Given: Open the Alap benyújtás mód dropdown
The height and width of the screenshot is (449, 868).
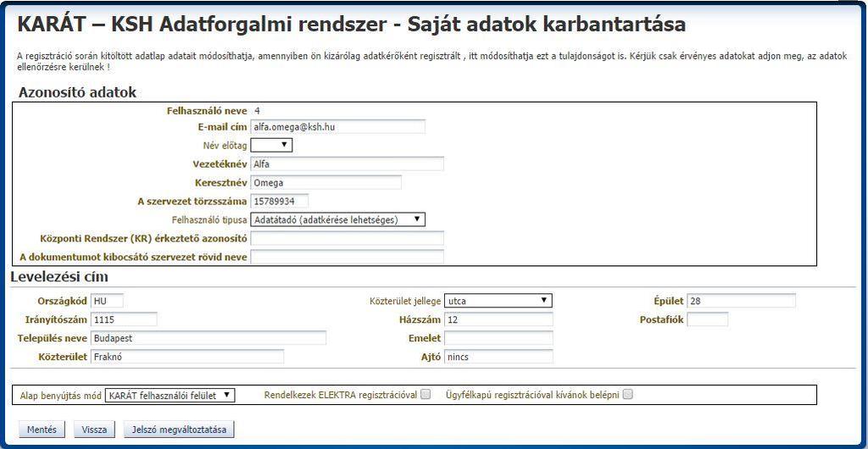Looking at the screenshot, I should pyautogui.click(x=170, y=396).
